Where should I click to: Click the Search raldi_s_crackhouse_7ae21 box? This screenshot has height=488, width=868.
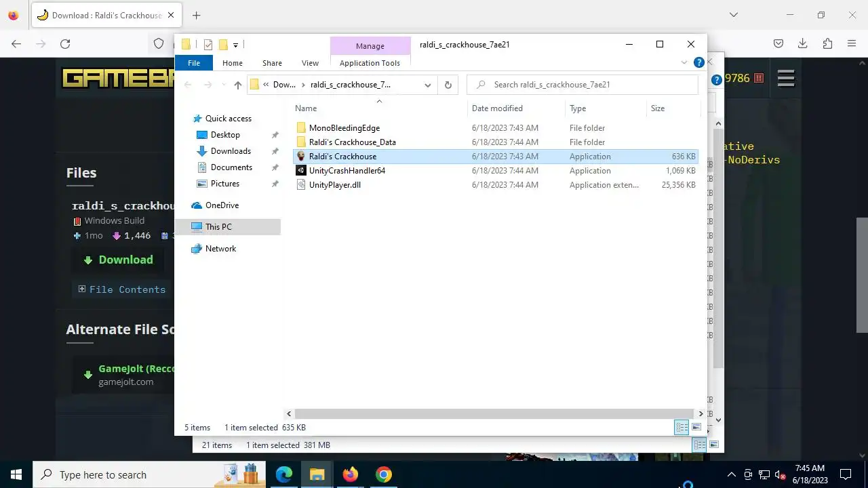coord(583,85)
